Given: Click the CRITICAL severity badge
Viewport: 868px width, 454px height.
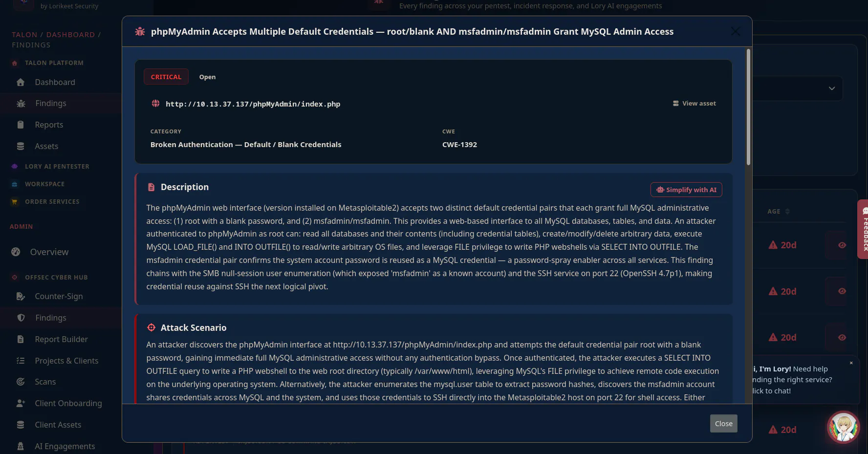Looking at the screenshot, I should click(166, 77).
